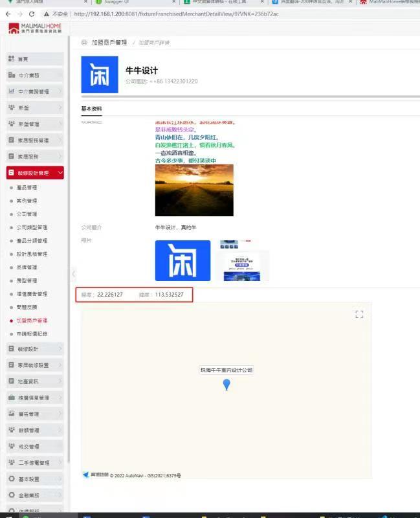Image resolution: width=420 pixels, height=518 pixels.
Task: Click the 中介業務 building icon
Action: tap(12, 75)
